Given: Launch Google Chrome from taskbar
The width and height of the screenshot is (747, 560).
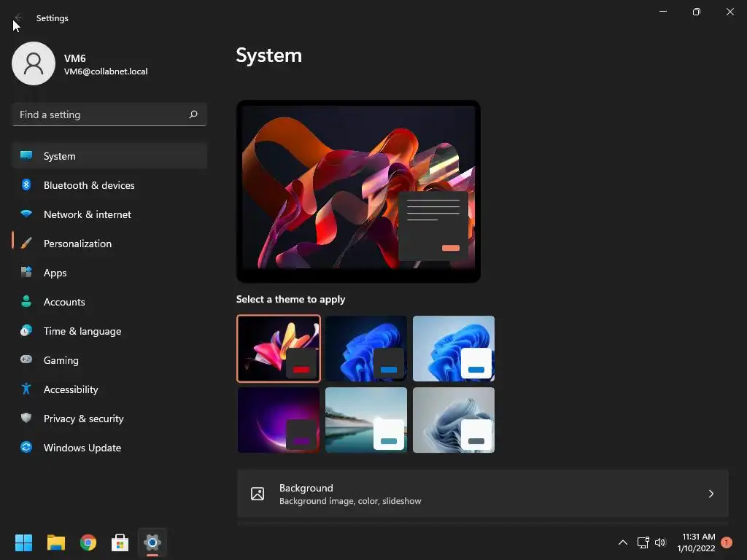Looking at the screenshot, I should 88,542.
